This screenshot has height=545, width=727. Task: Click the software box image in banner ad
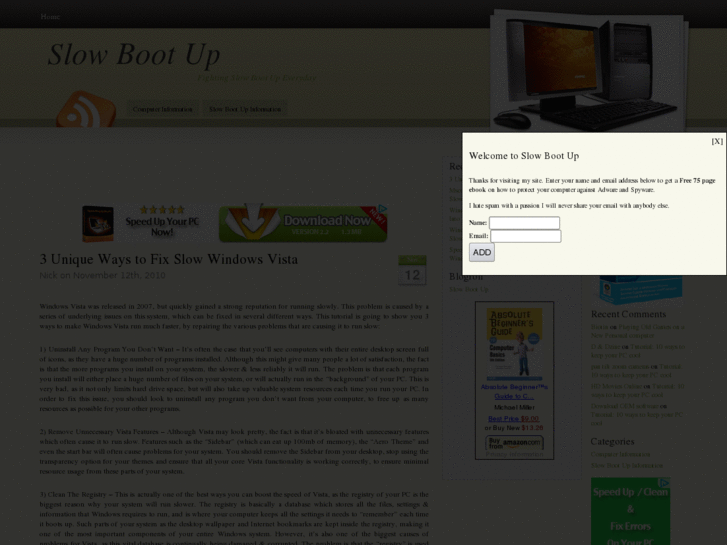coord(98,224)
